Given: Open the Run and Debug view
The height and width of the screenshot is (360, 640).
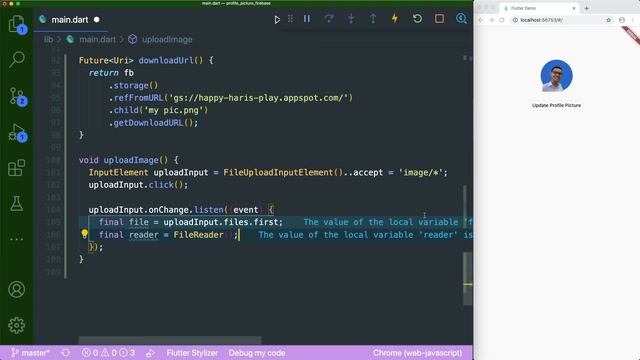Looking at the screenshot, I should (17, 132).
